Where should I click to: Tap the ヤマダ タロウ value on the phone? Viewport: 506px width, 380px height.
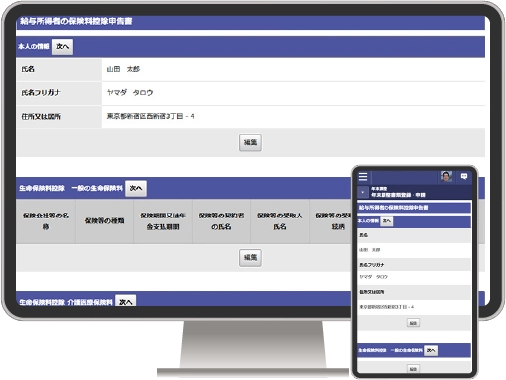(373, 277)
